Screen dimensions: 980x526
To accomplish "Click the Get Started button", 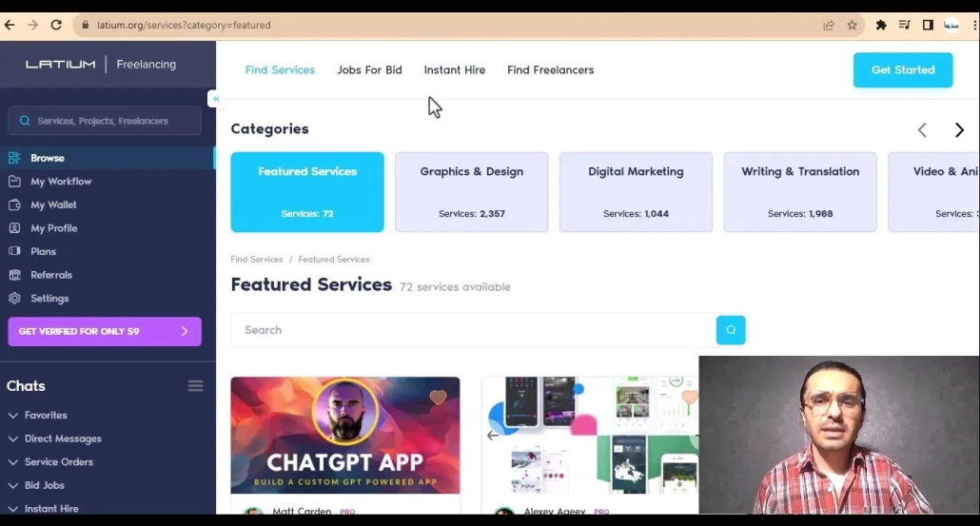I will 902,70.
